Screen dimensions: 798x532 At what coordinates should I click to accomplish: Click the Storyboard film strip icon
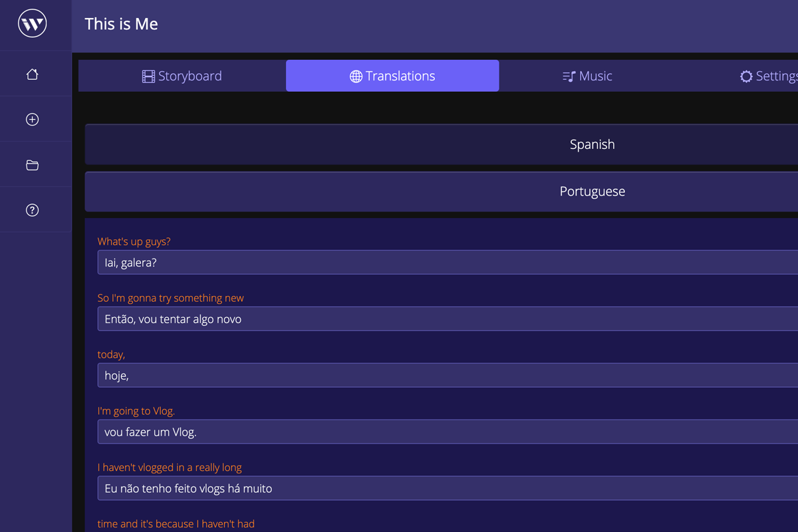click(148, 76)
